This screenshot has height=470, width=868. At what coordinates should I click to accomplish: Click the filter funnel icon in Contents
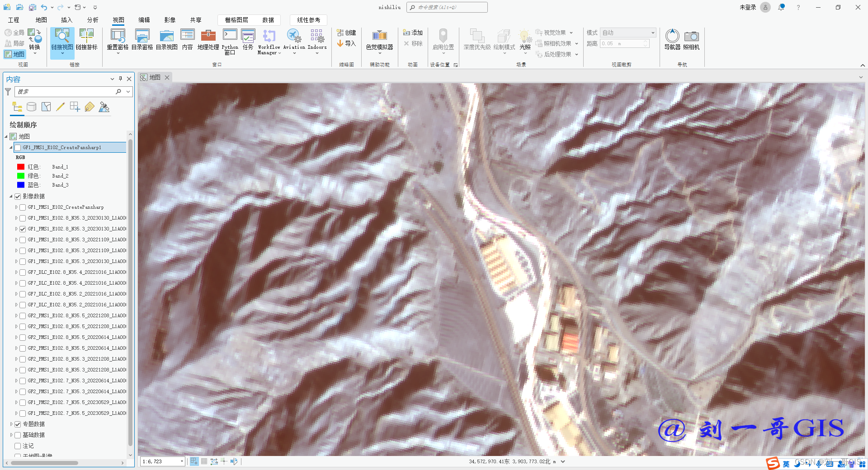click(8, 92)
